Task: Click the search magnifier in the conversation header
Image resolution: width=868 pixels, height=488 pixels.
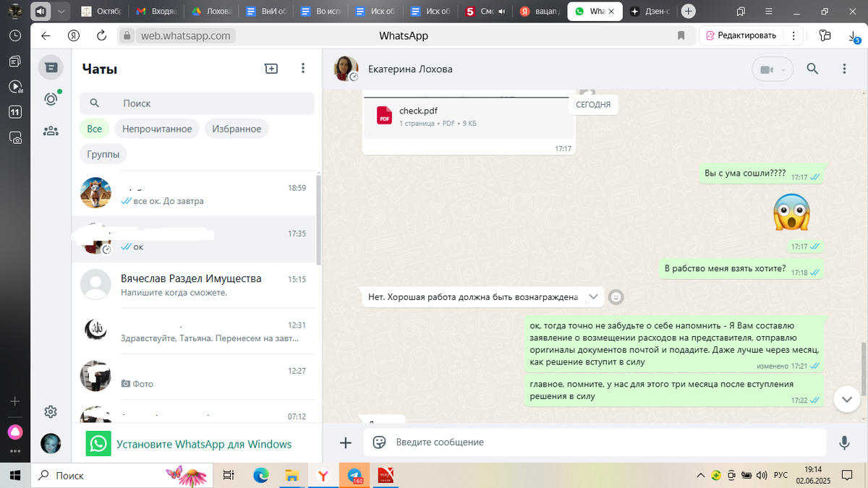Action: point(812,69)
